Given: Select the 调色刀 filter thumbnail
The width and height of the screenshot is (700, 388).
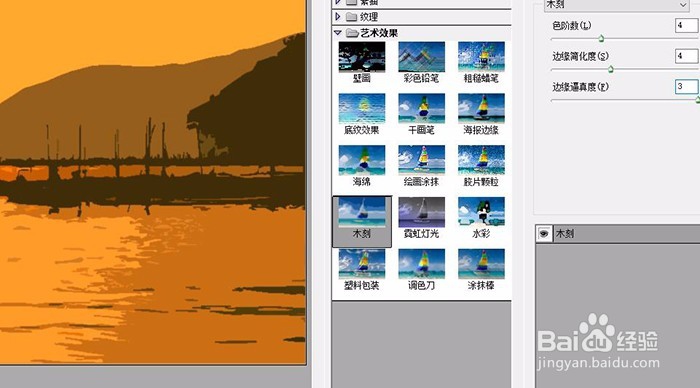Looking at the screenshot, I should [x=421, y=264].
